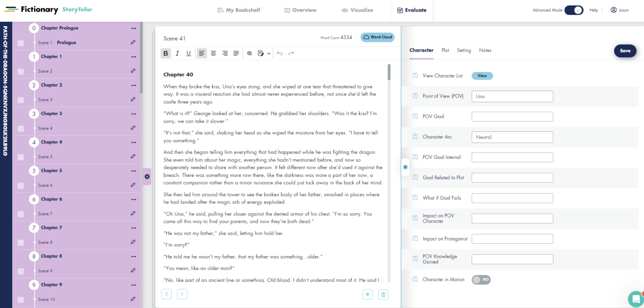The image size is (644, 308).
Task: Click the undo arrow icon
Action: (x=280, y=53)
